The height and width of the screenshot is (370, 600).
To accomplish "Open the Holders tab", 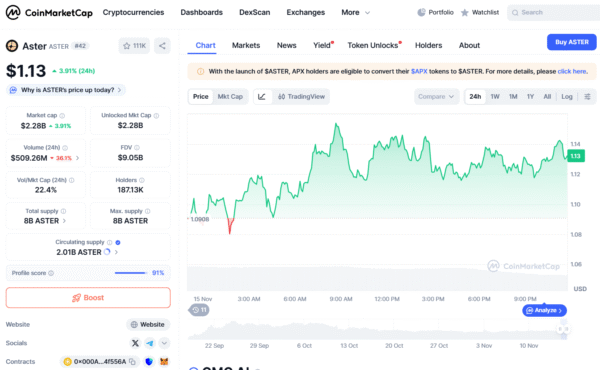I will click(428, 46).
